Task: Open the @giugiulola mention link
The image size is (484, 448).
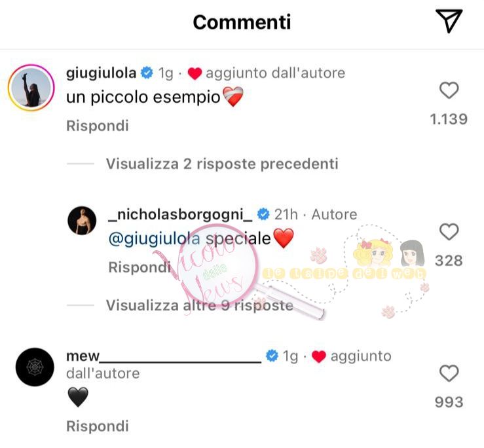Action: point(155,238)
